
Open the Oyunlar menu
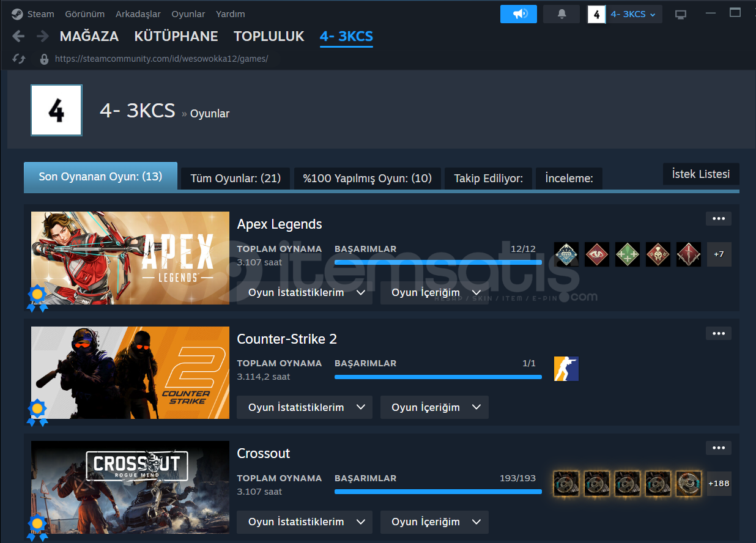pos(188,13)
